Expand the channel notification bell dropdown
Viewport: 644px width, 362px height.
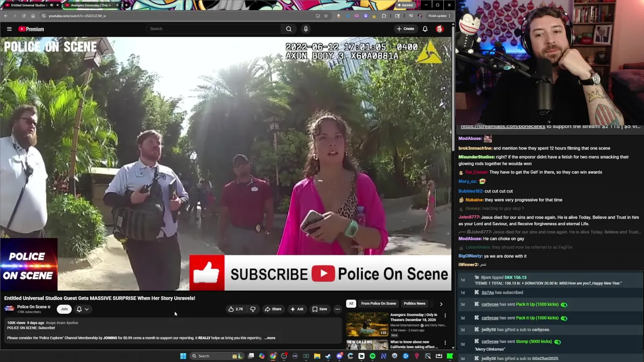tap(83, 309)
